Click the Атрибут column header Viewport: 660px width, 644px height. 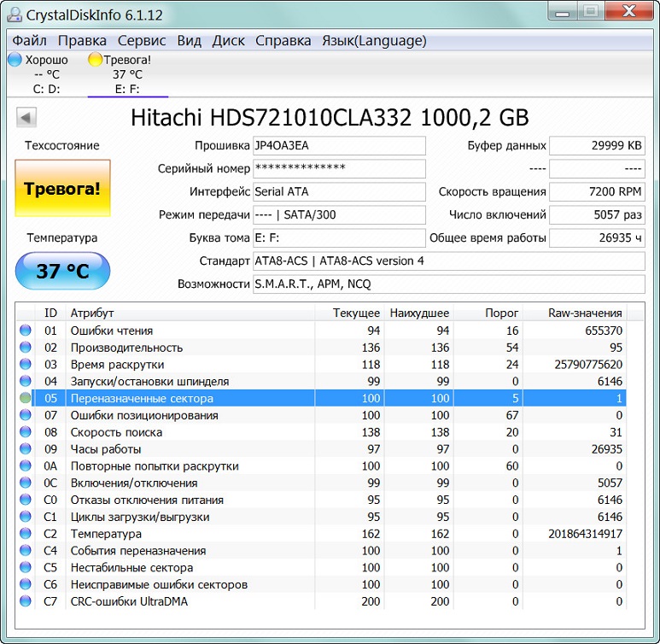coord(190,313)
